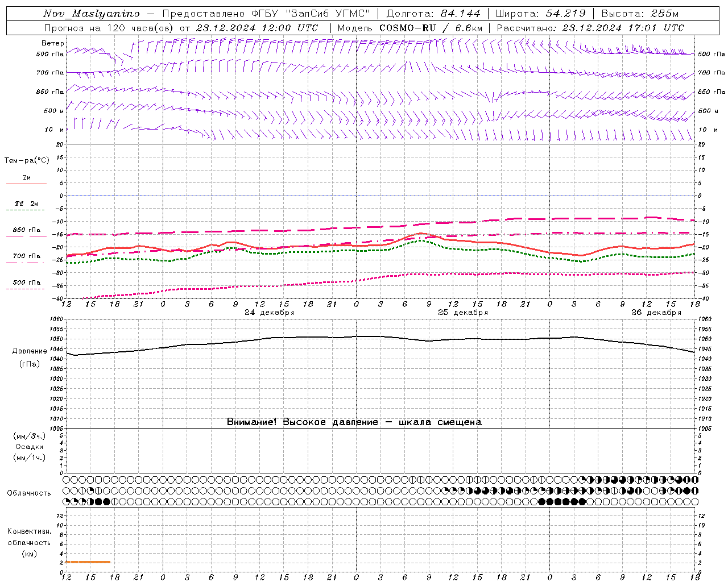This screenshot has width=728, height=582.
Task: Click the 850 гПа temperature legend entry
Action: click(27, 230)
